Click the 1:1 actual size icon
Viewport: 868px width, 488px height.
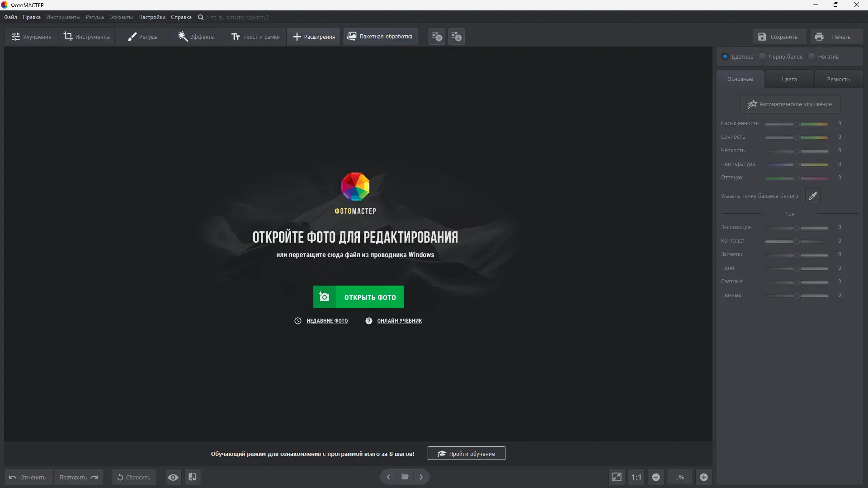point(636,477)
